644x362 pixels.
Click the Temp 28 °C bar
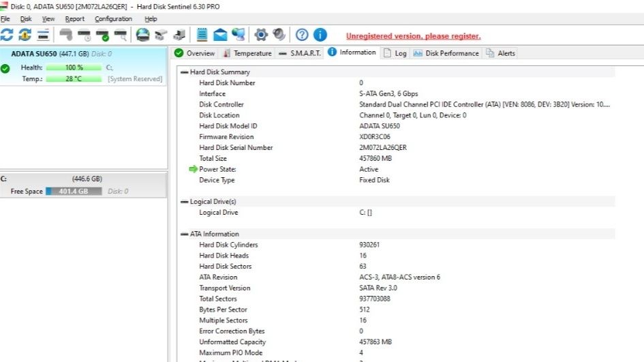tap(74, 79)
